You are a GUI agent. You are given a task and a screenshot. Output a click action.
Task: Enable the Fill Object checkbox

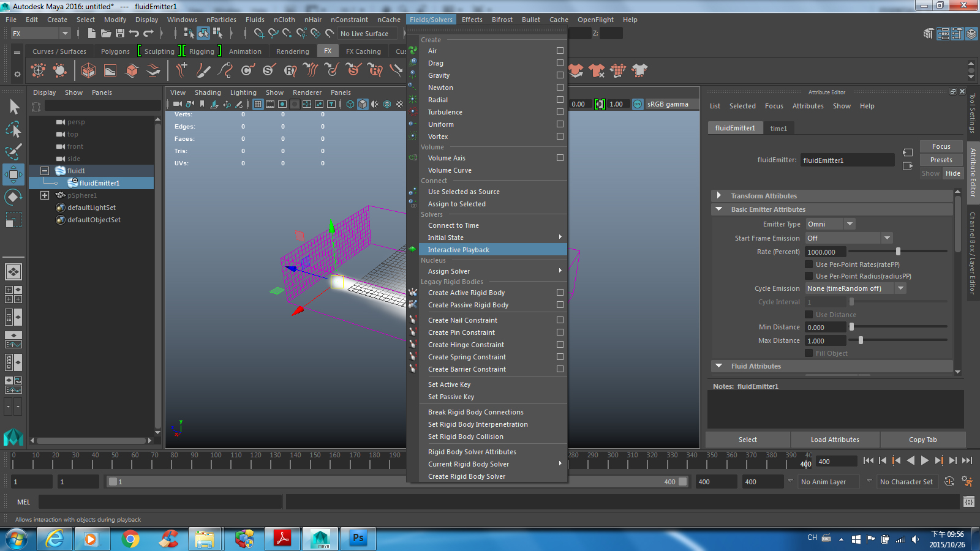pyautogui.click(x=810, y=353)
